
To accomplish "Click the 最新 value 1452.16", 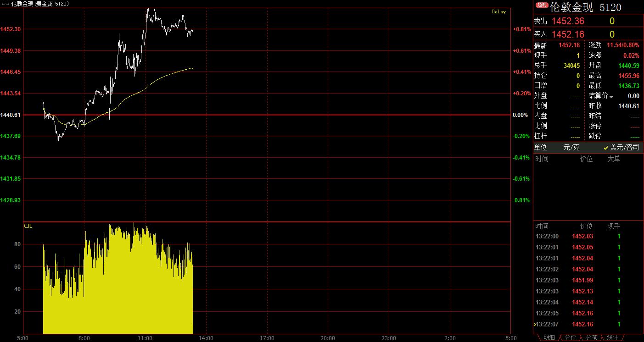I will pyautogui.click(x=569, y=45).
